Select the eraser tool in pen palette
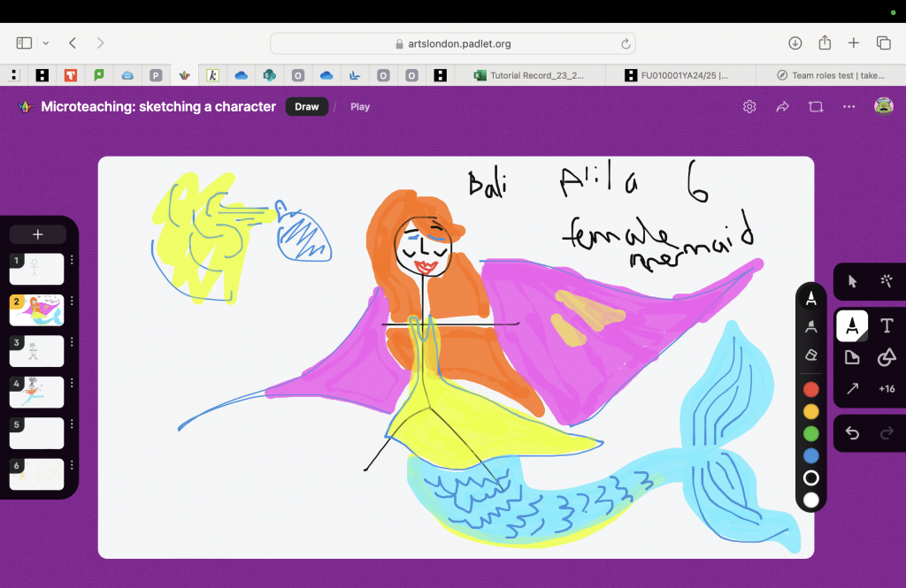 [x=810, y=355]
